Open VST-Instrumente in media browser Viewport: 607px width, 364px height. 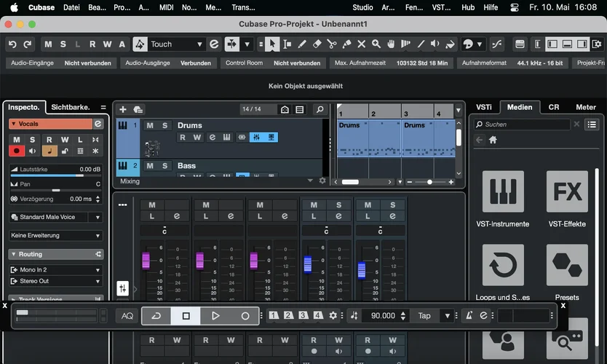click(x=502, y=191)
